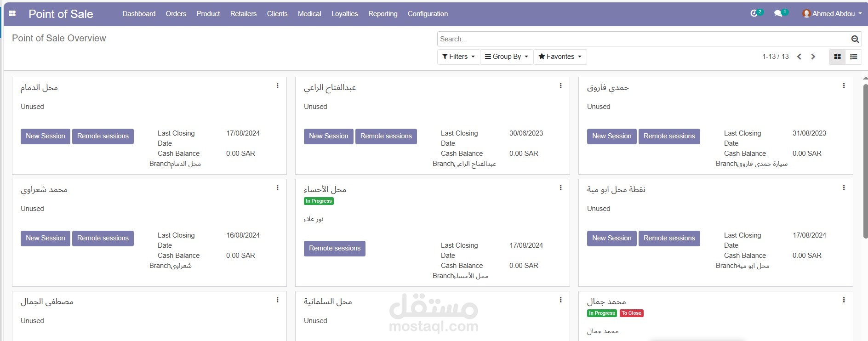The width and height of the screenshot is (868, 341).
Task: Click نور علاء user name on محل الأحساء
Action: tap(314, 219)
